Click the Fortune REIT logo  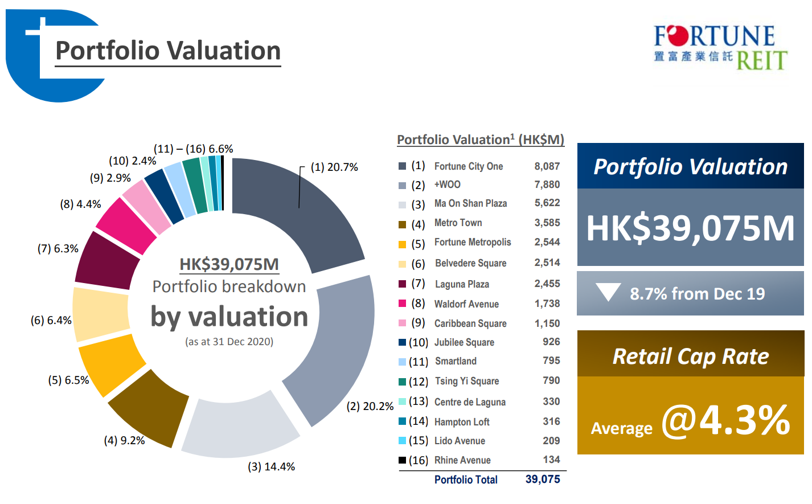pyautogui.click(x=721, y=47)
